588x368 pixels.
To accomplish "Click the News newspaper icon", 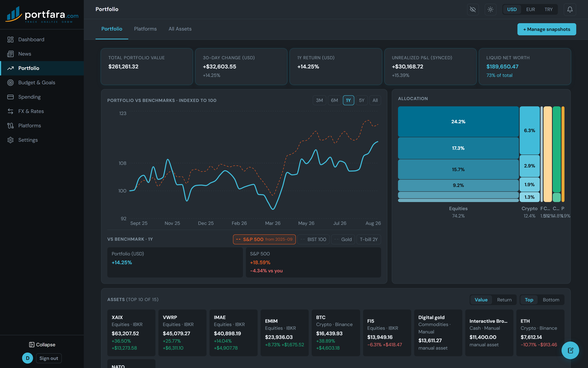I will (10, 54).
